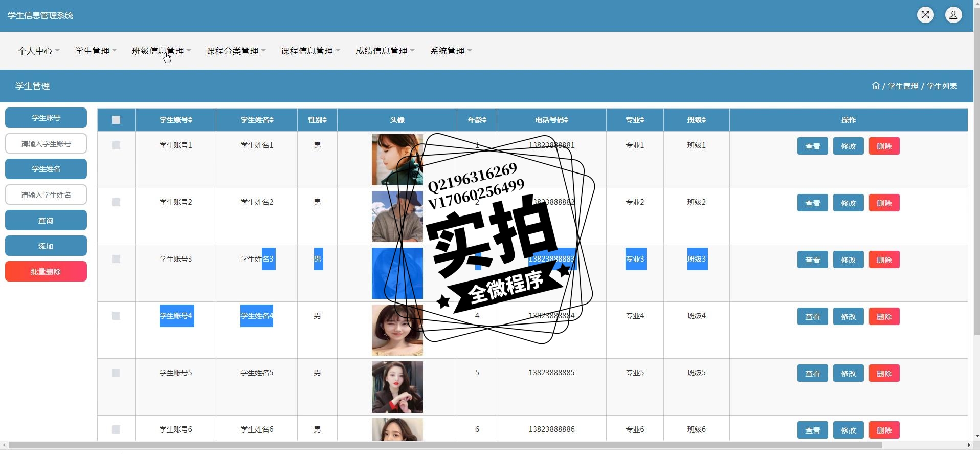
Task: Open avatar thumbnail of 学生账号4
Action: tap(397, 330)
